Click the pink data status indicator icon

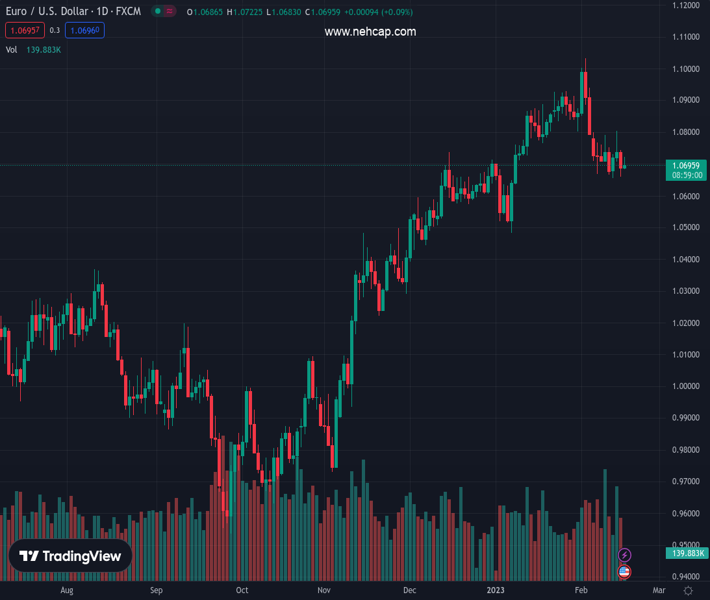(170, 12)
